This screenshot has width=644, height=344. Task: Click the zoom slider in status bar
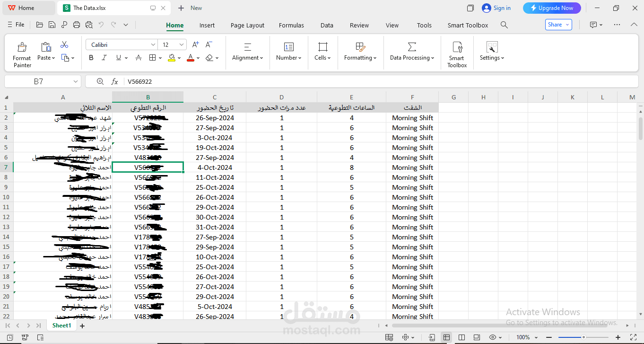click(x=583, y=337)
